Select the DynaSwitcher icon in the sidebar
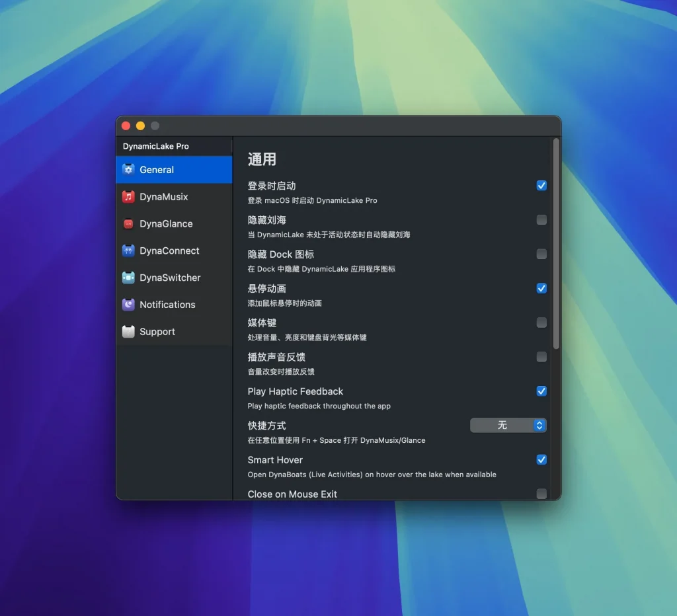677x616 pixels. coord(129,278)
